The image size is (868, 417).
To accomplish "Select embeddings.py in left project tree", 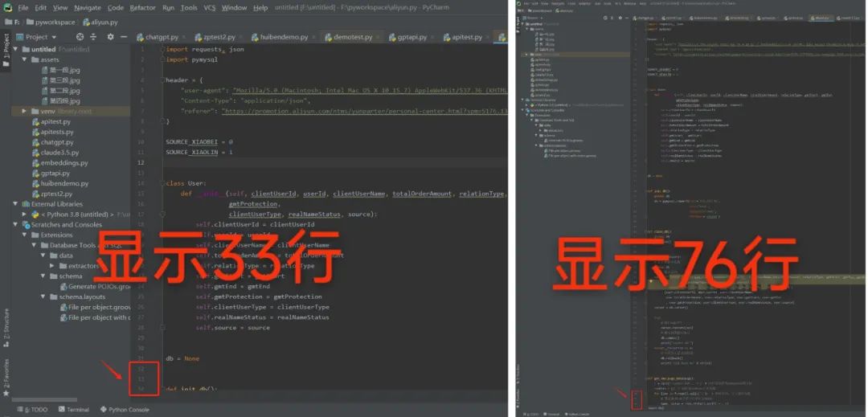I will click(64, 163).
